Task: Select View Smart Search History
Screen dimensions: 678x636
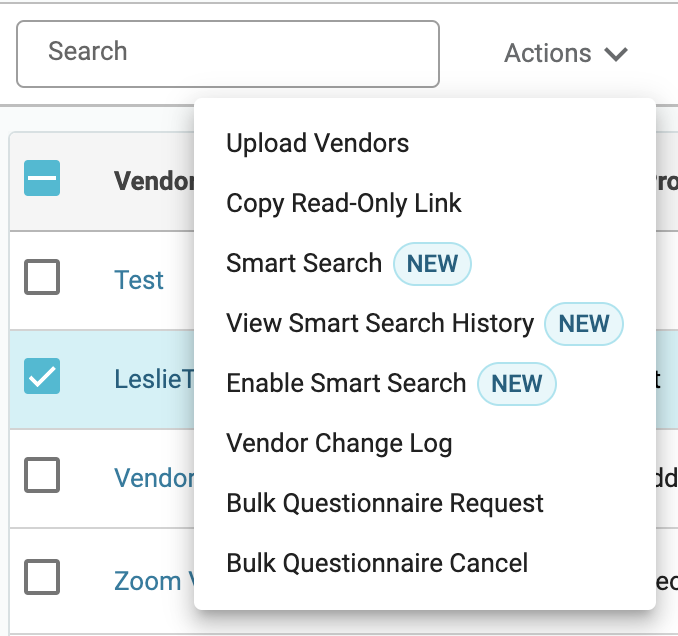Action: coord(380,323)
